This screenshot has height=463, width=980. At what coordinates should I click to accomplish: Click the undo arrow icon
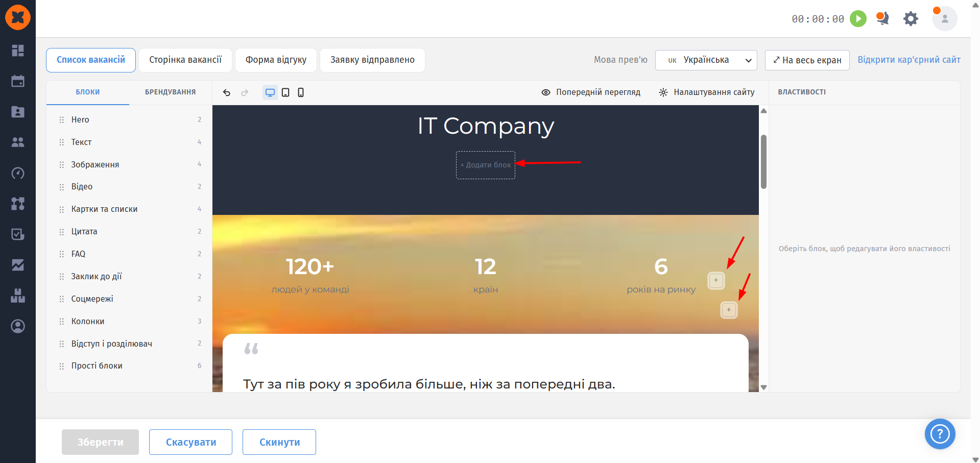[227, 92]
